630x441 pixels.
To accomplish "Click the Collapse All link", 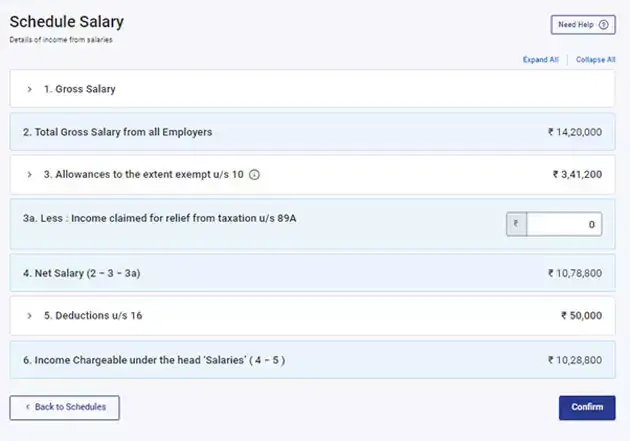I will pos(596,60).
